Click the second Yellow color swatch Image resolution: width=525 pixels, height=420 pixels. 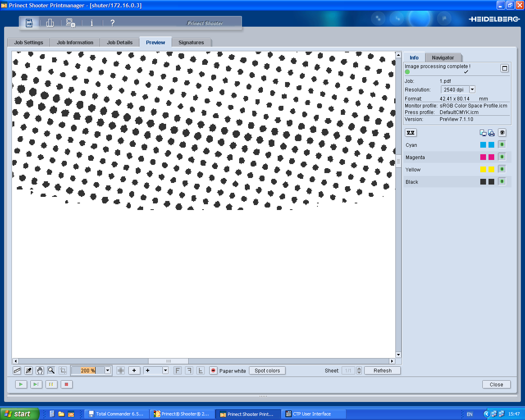click(x=491, y=169)
